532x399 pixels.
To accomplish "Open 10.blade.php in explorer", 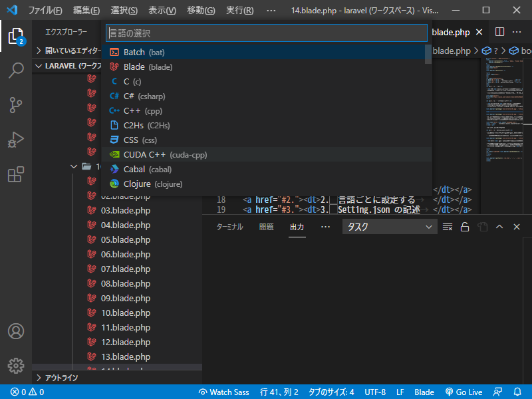I will (126, 313).
